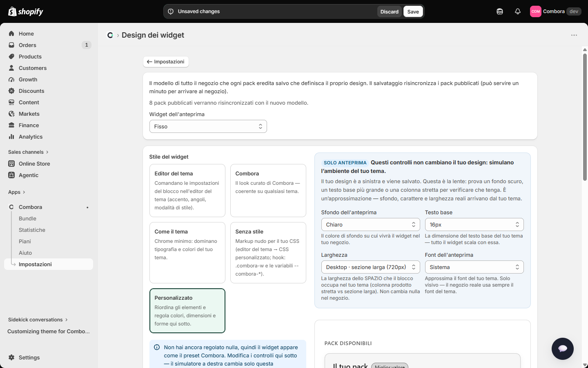Click the Combora app logo in breadcrumb
The height and width of the screenshot is (368, 588).
(110, 35)
